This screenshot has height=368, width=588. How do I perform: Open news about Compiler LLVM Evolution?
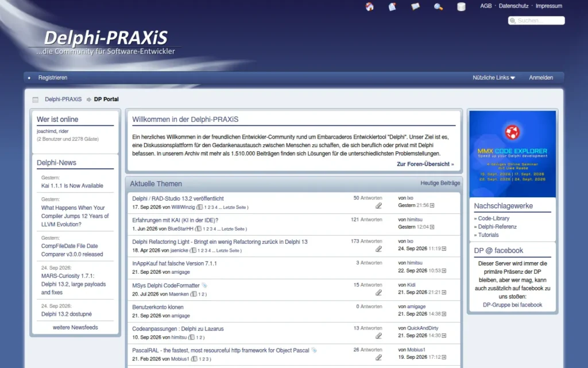75,216
